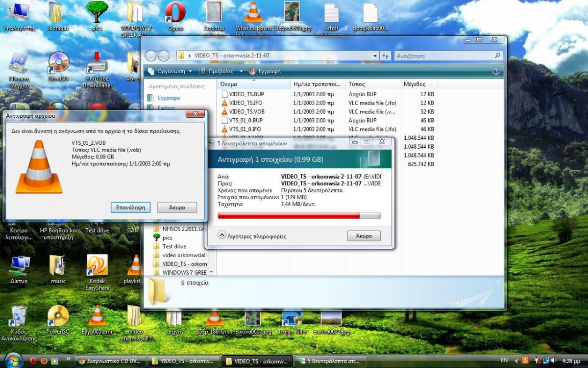
Task: Click Επανάληψη to retry the copy
Action: coord(130,208)
